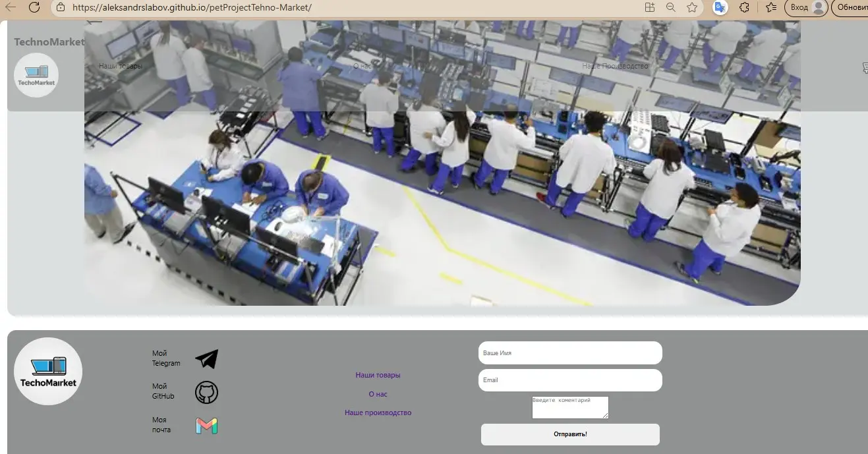The width and height of the screenshot is (868, 454).
Task: Open the favorites list icon
Action: pyautogui.click(x=771, y=7)
